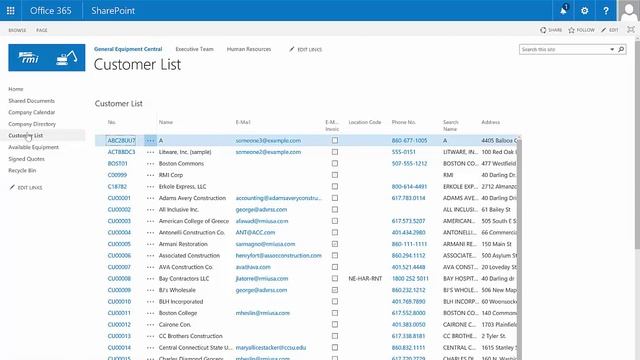Image resolution: width=640 pixels, height=360 pixels.
Task: Open the user profile picture menu
Action: click(x=629, y=11)
